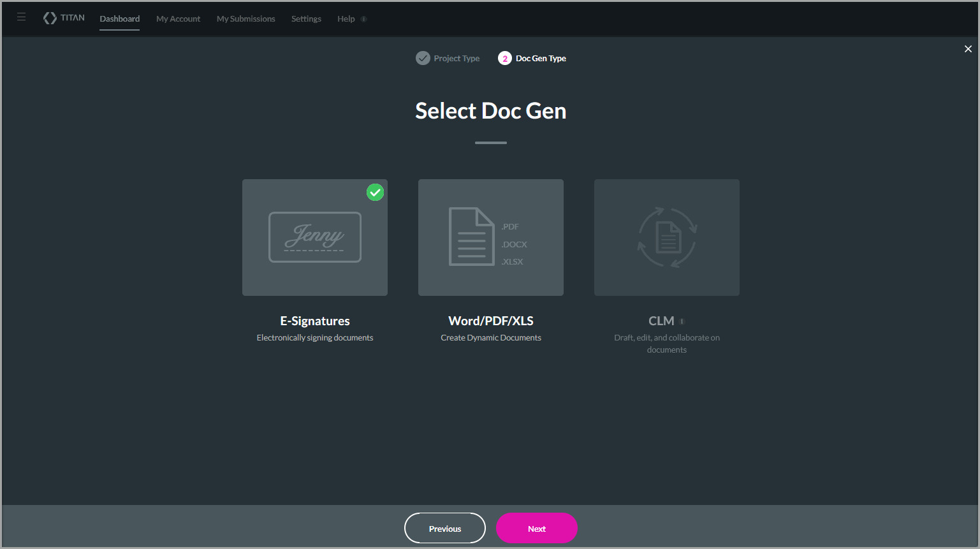Open the Dashboard tab
Image resolution: width=980 pixels, height=549 pixels.
click(x=120, y=18)
